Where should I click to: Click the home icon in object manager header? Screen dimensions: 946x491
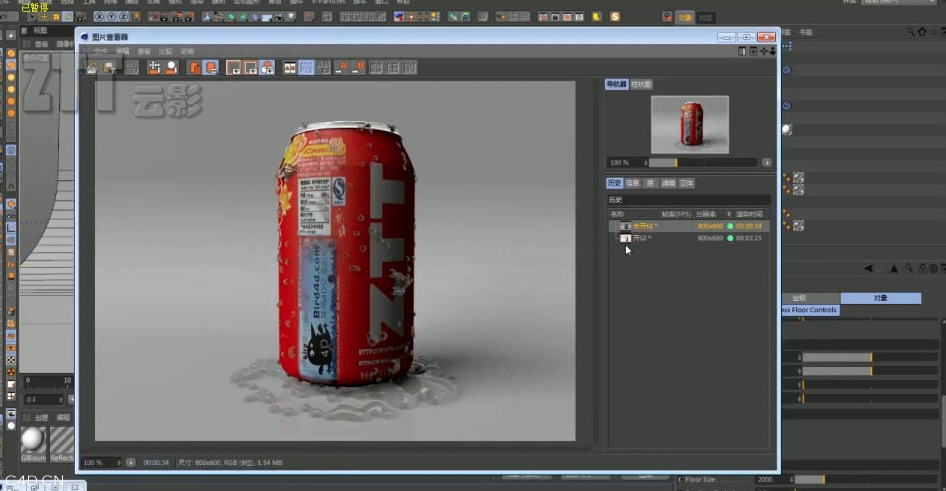(x=922, y=32)
